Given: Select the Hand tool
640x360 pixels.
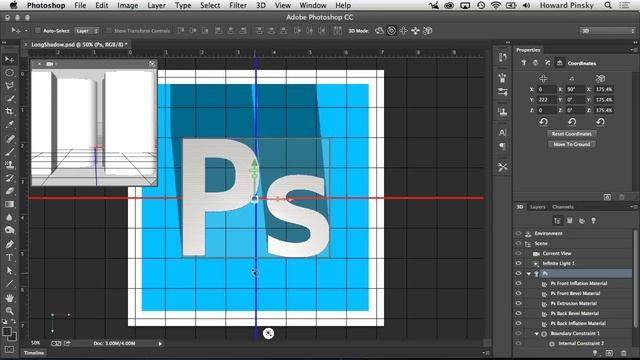Looking at the screenshot, I should (x=9, y=298).
